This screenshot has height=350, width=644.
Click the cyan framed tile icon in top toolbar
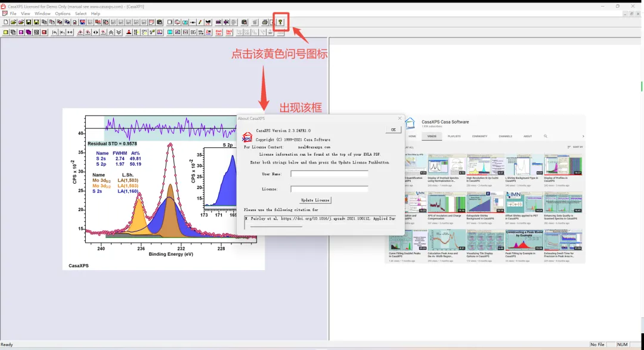(185, 22)
